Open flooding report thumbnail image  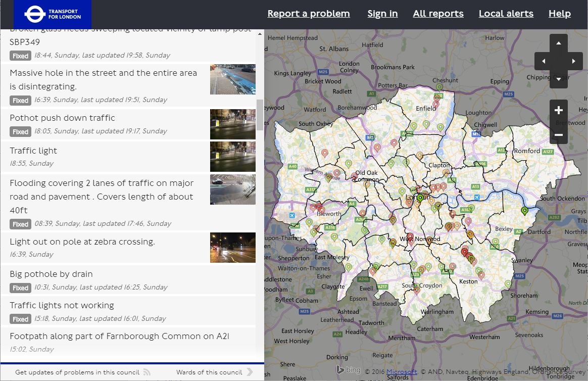(232, 189)
